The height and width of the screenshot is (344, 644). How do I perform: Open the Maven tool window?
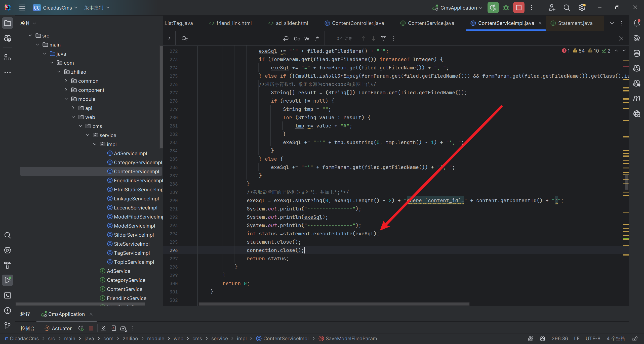(x=637, y=99)
